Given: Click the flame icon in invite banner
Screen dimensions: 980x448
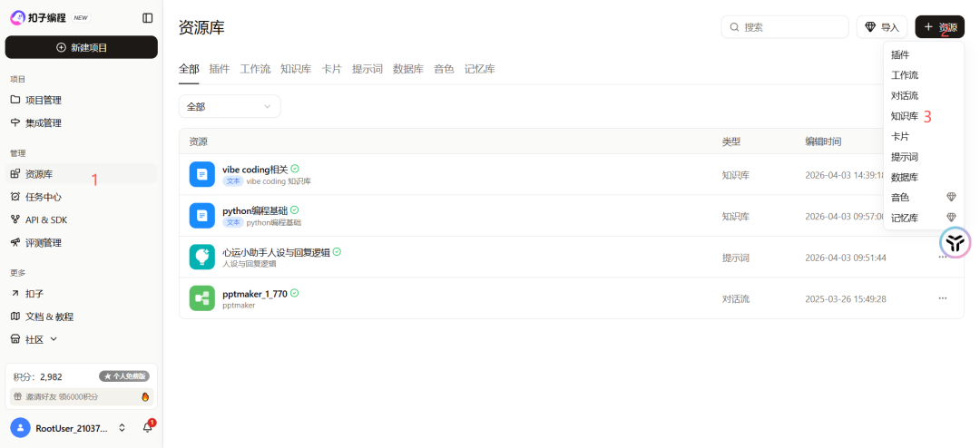Looking at the screenshot, I should pos(145,397).
